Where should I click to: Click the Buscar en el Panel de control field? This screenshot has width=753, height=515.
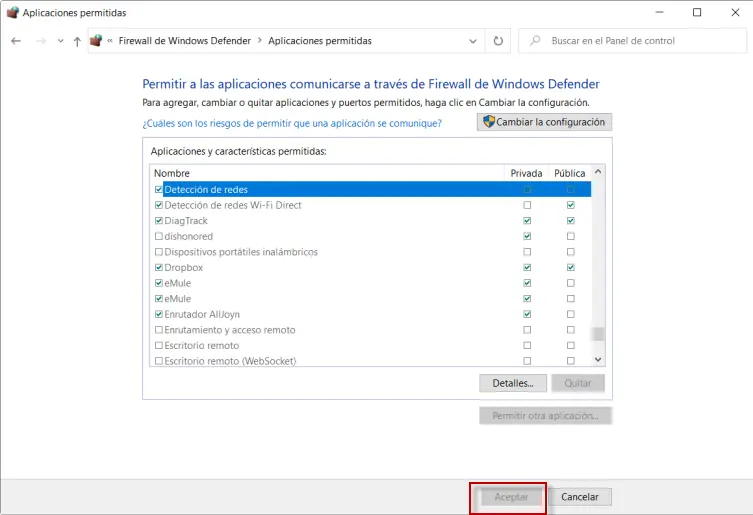[632, 41]
